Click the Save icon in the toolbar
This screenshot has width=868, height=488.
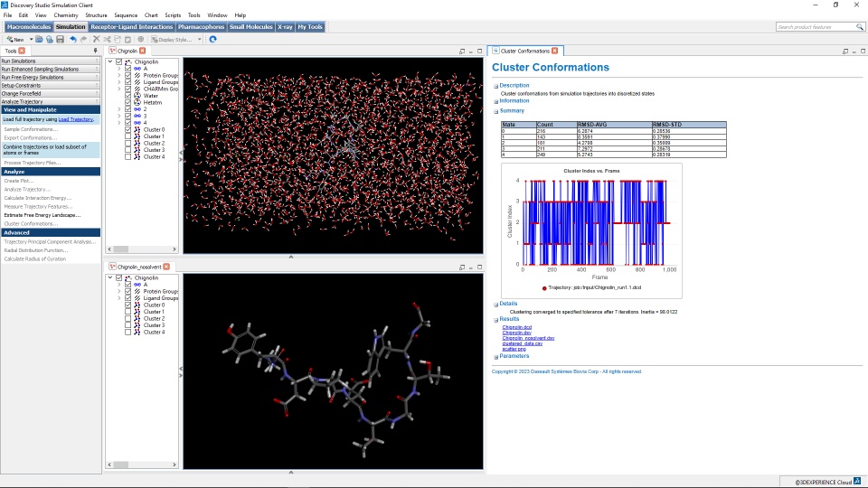pyautogui.click(x=60, y=40)
